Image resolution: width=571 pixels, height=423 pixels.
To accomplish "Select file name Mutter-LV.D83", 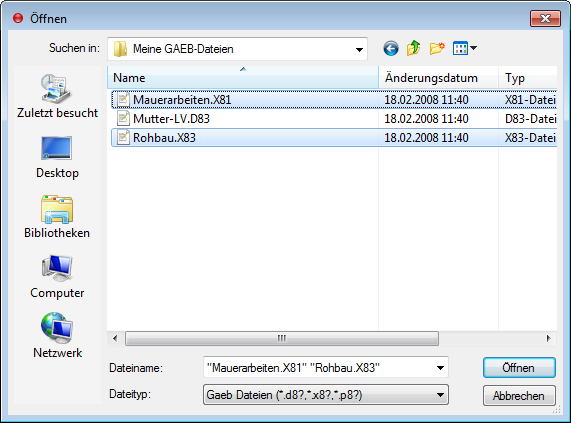I will 172,119.
